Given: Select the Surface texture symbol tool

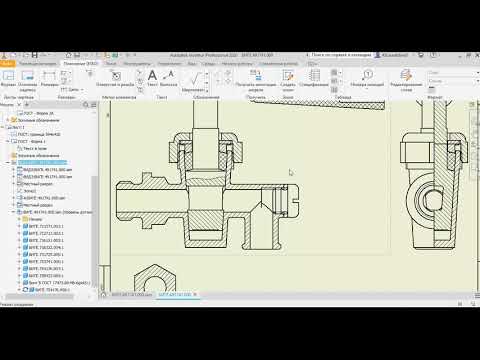Looking at the screenshot, I should coord(193,82).
